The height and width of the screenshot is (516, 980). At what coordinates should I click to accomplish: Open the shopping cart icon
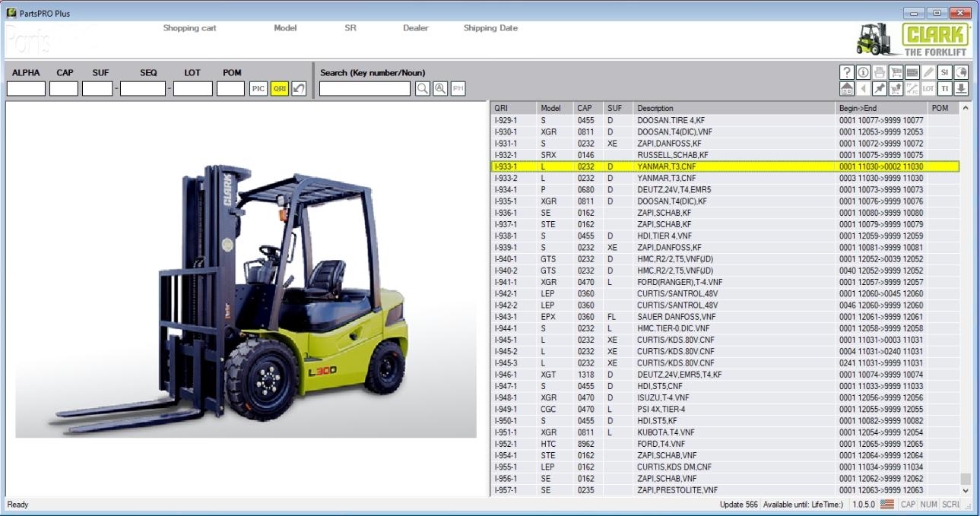point(897,74)
